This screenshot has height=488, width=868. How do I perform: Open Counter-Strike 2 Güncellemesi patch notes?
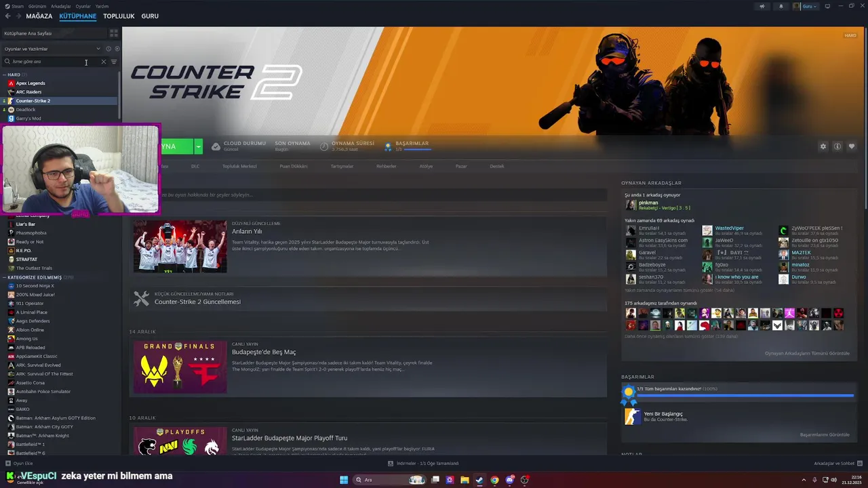pyautogui.click(x=197, y=302)
